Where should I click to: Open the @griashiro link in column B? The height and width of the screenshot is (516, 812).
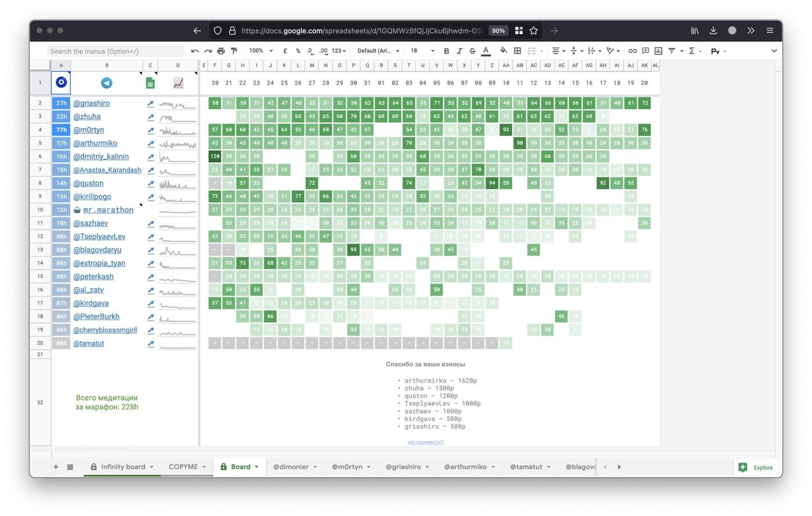tap(92, 103)
